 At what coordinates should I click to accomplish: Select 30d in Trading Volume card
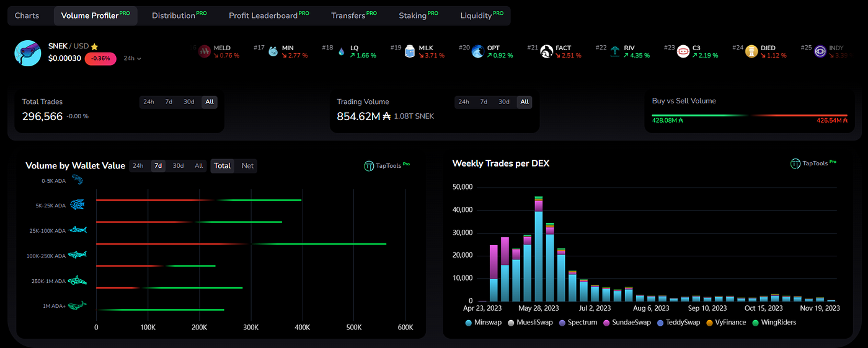point(504,102)
